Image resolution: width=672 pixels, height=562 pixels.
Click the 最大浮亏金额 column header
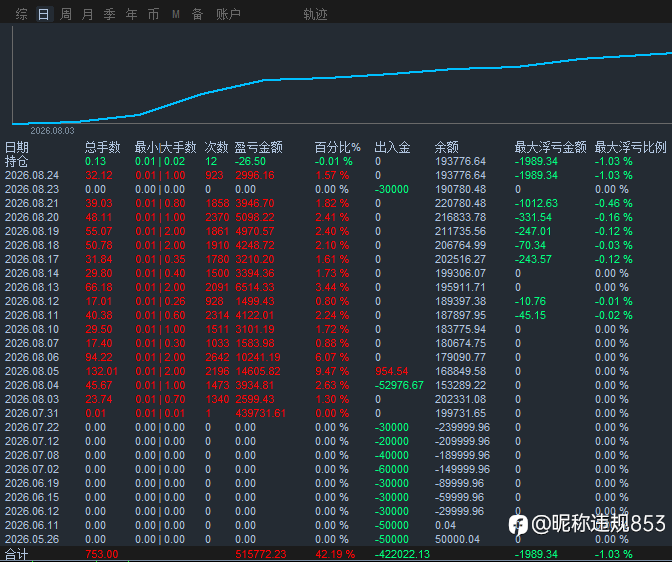point(550,147)
